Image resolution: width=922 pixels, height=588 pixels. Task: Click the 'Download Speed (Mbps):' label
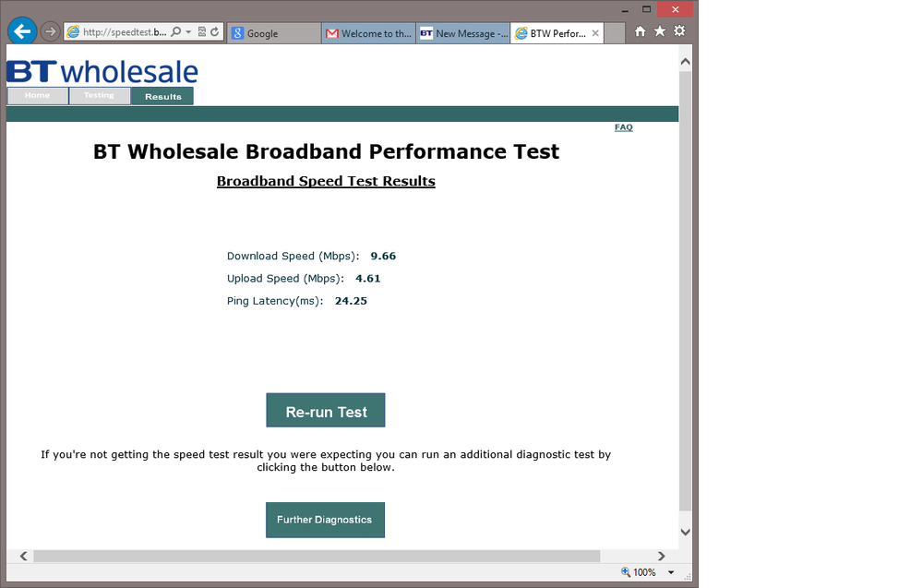(x=293, y=257)
